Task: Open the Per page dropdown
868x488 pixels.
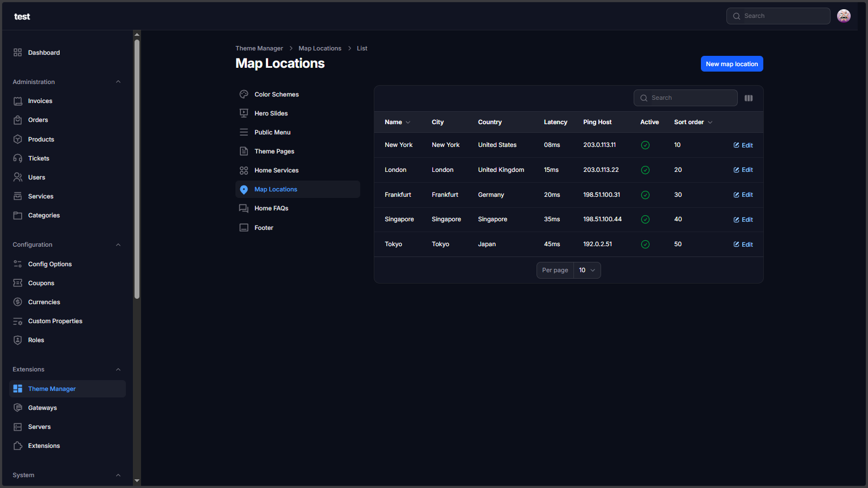Action: 586,270
